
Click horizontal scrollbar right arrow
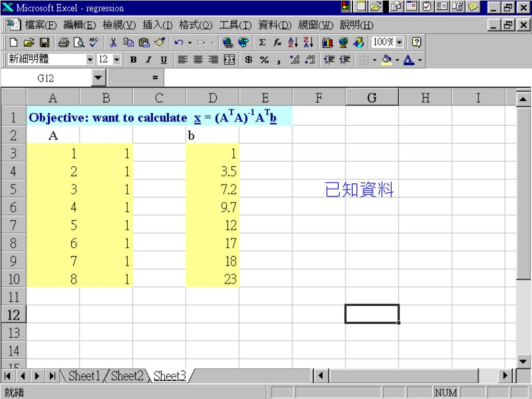coord(506,376)
